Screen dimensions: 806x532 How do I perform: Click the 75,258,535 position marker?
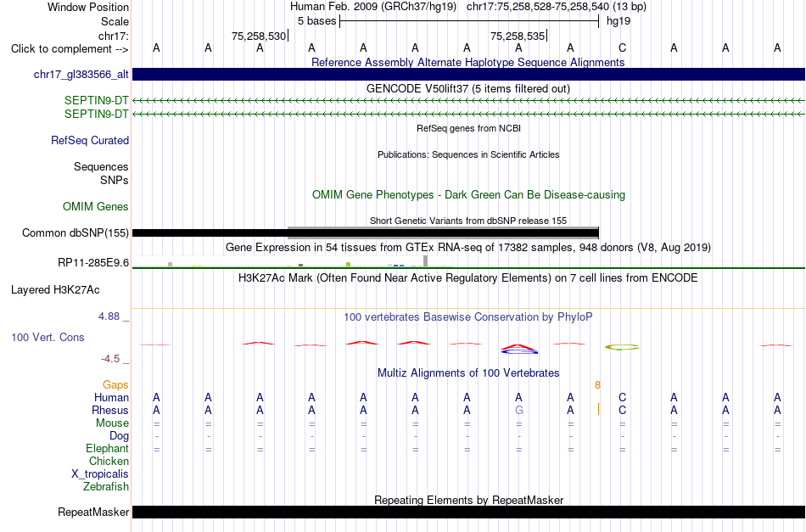tap(518, 36)
